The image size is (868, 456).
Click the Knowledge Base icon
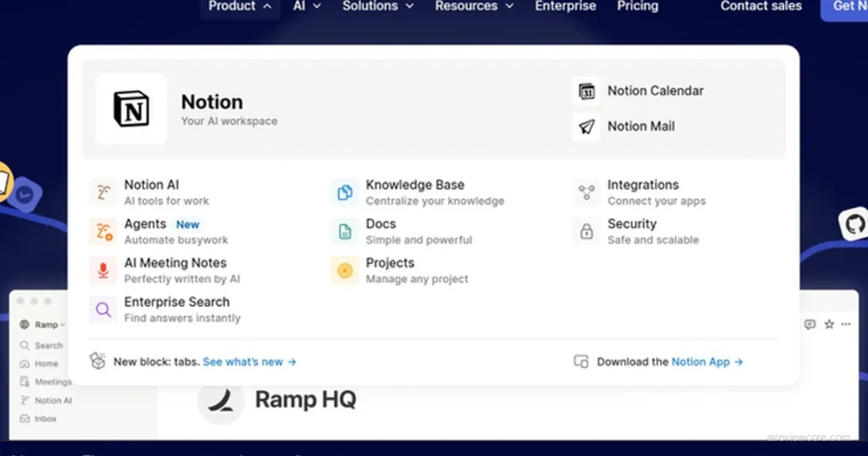(x=345, y=192)
